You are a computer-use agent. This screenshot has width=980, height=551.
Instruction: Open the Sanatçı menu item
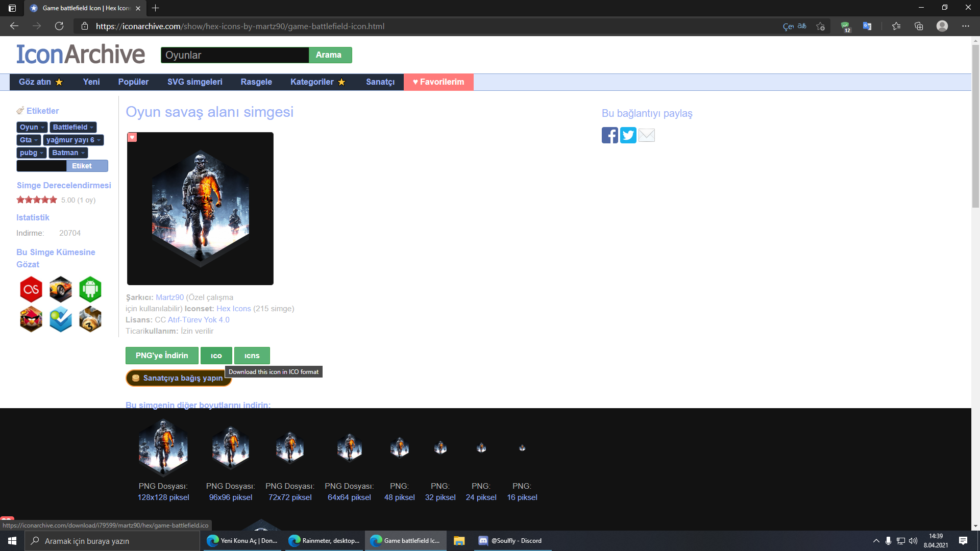click(380, 82)
